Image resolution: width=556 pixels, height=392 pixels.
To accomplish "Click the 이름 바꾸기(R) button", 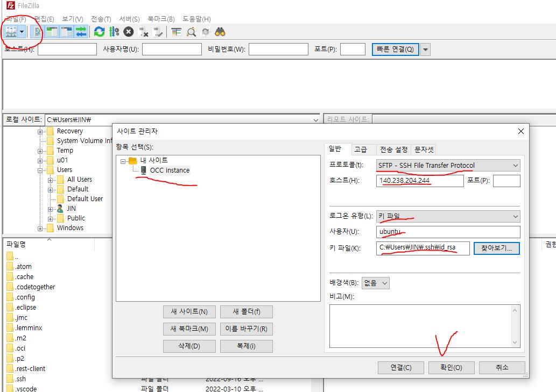I will [247, 329].
